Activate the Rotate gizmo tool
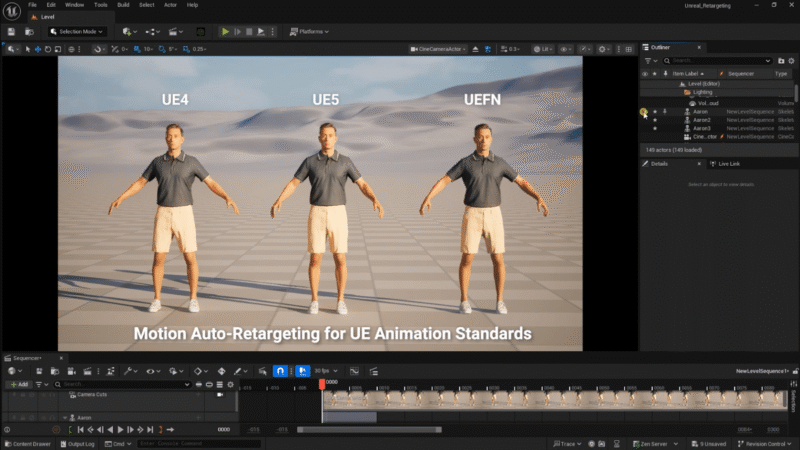 (x=48, y=49)
